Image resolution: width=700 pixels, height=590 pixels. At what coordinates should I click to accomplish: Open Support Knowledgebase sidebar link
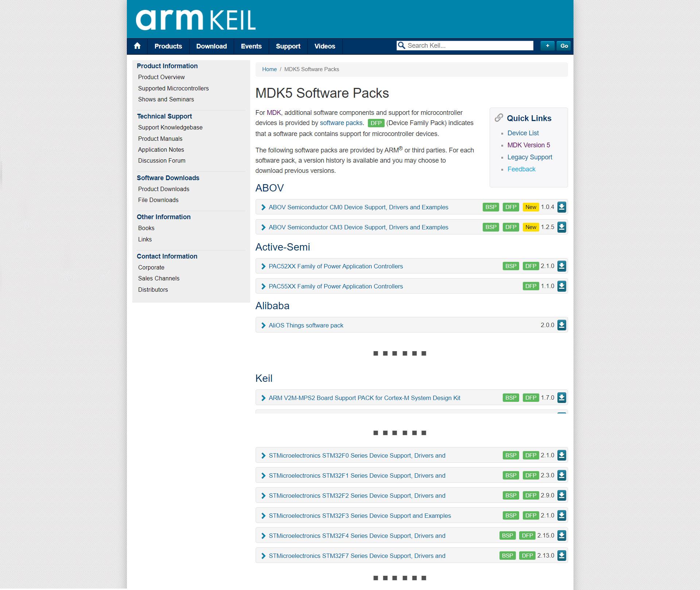point(170,127)
